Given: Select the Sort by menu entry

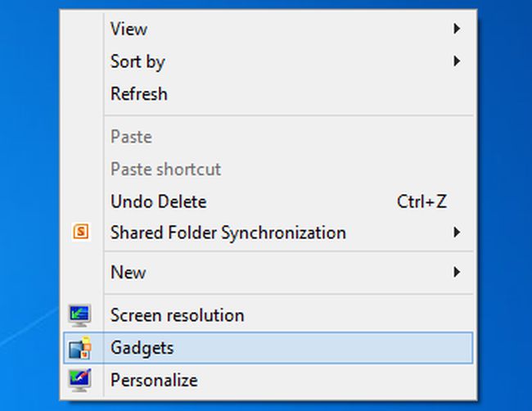Looking at the screenshot, I should point(138,61).
